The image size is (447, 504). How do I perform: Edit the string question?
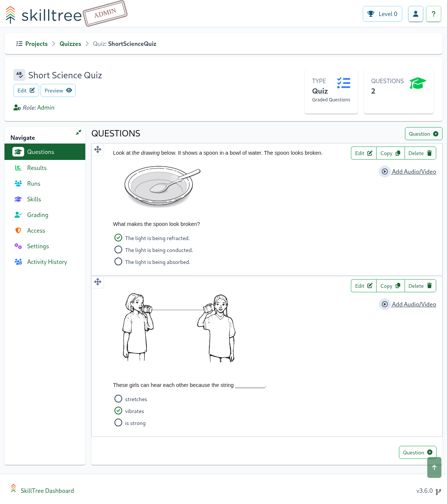coord(364,286)
